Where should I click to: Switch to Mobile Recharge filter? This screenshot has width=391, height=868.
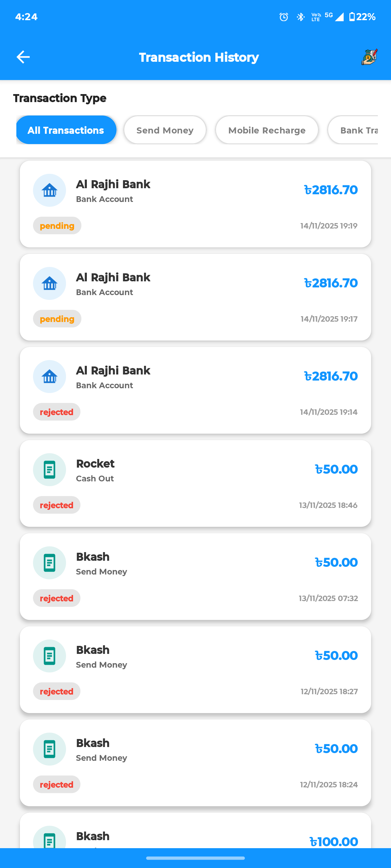267,130
